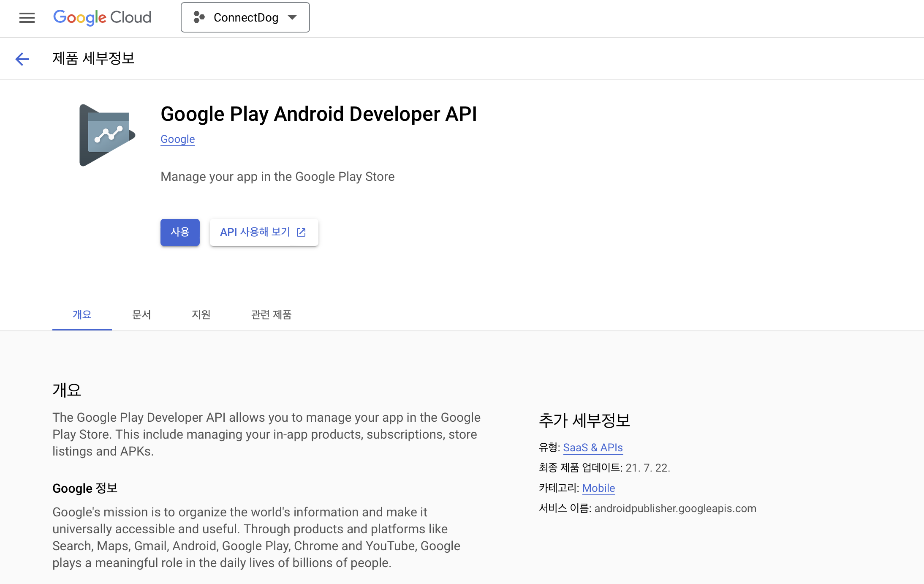924x584 pixels.
Task: Click the Google Play Developer API logo
Action: pyautogui.click(x=107, y=135)
